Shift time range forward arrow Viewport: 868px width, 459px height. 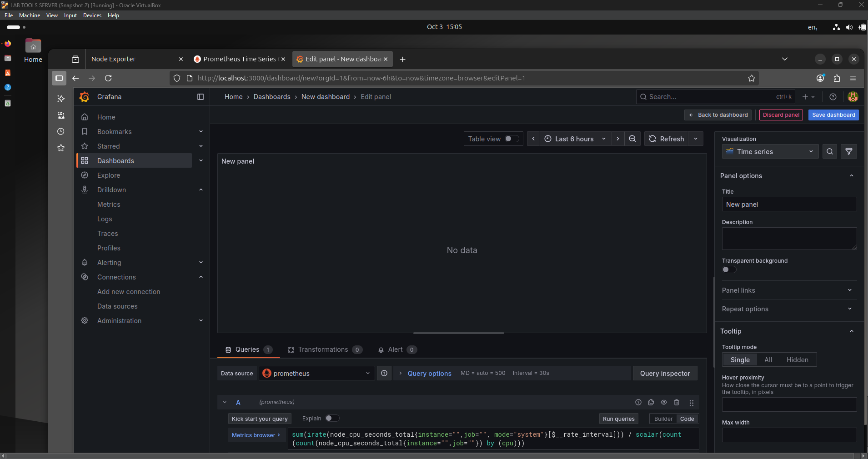618,139
